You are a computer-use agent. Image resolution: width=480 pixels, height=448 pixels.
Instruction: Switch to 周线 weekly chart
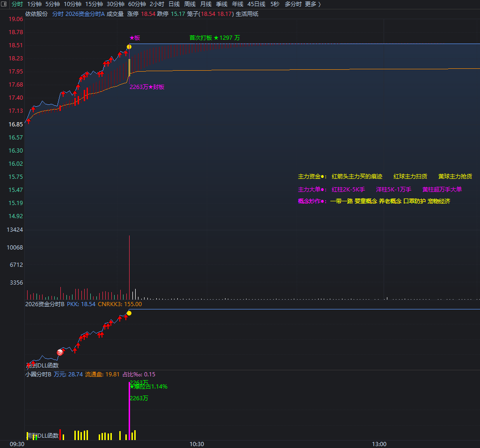coord(190,4)
